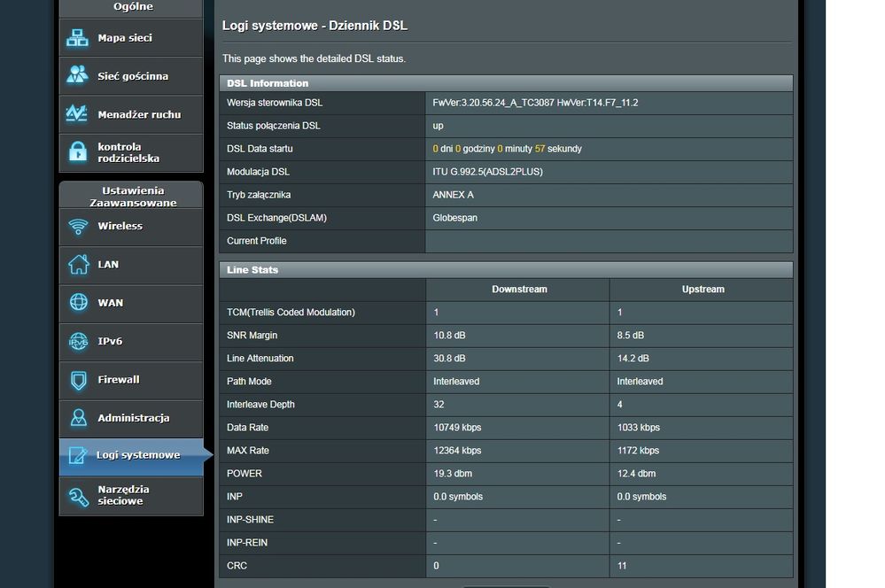
Task: Click the kontrola rodzicielska padlock icon
Action: click(x=78, y=152)
